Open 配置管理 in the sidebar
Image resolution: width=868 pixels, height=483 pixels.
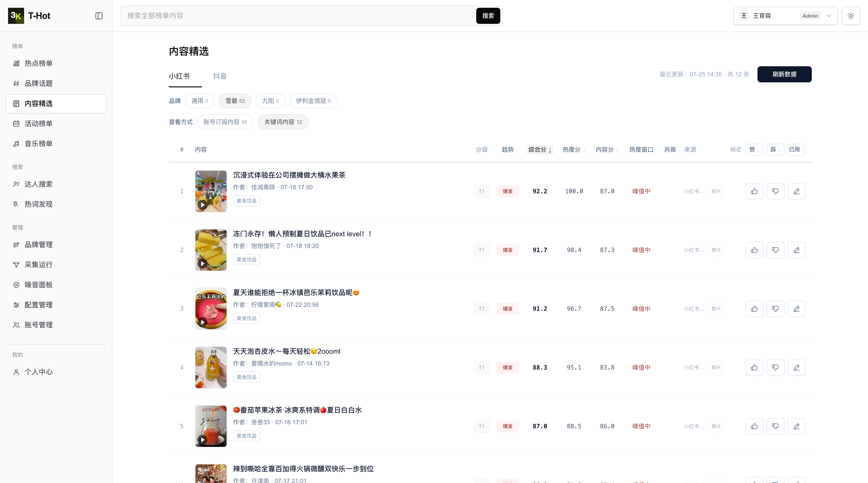pos(56,305)
